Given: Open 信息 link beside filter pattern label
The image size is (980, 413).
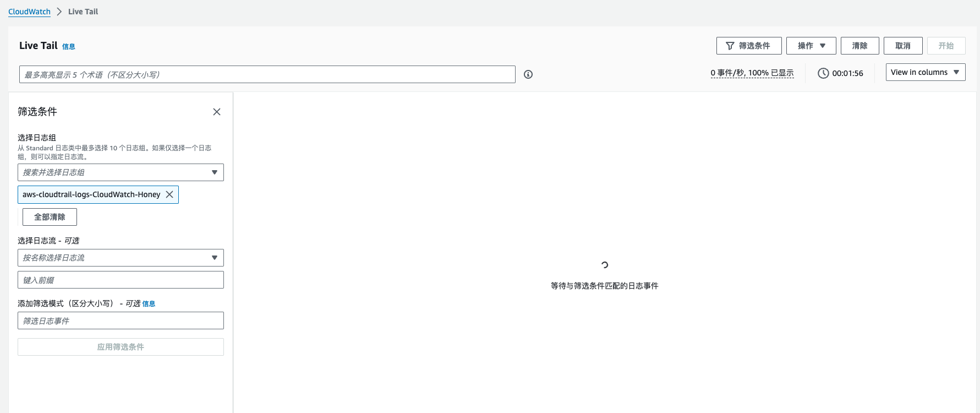Looking at the screenshot, I should [x=149, y=304].
